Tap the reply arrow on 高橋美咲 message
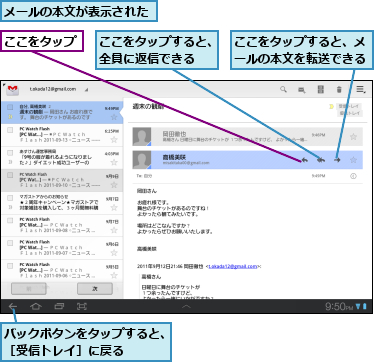The width and height of the screenshot is (374, 362). coord(304,160)
